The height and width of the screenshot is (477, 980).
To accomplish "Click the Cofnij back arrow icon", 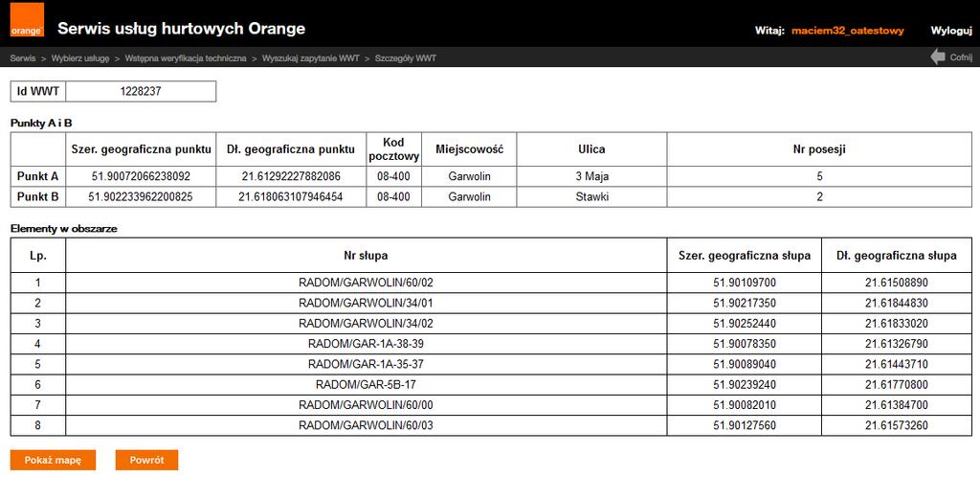I will click(x=938, y=57).
